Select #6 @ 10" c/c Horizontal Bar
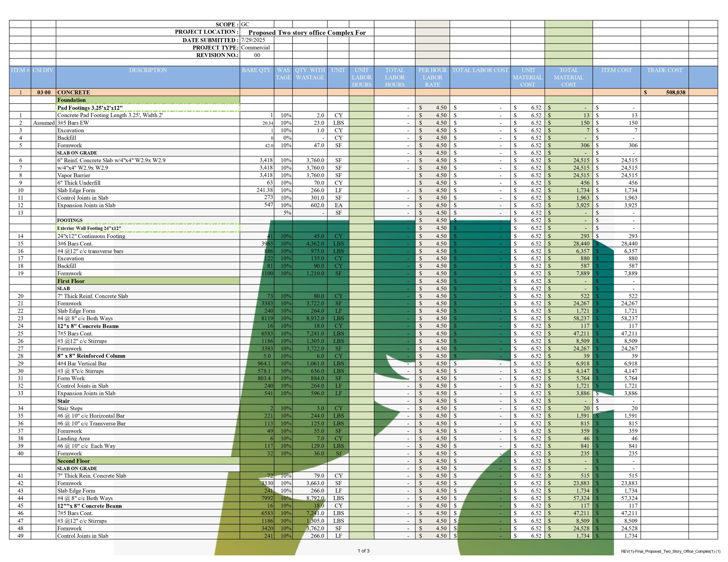 [91, 416]
